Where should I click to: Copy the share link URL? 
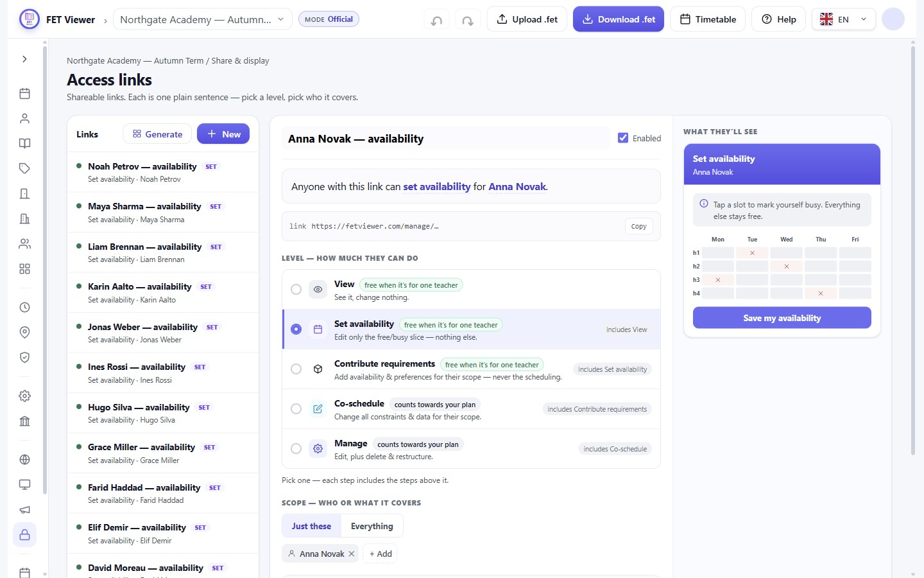pos(639,226)
